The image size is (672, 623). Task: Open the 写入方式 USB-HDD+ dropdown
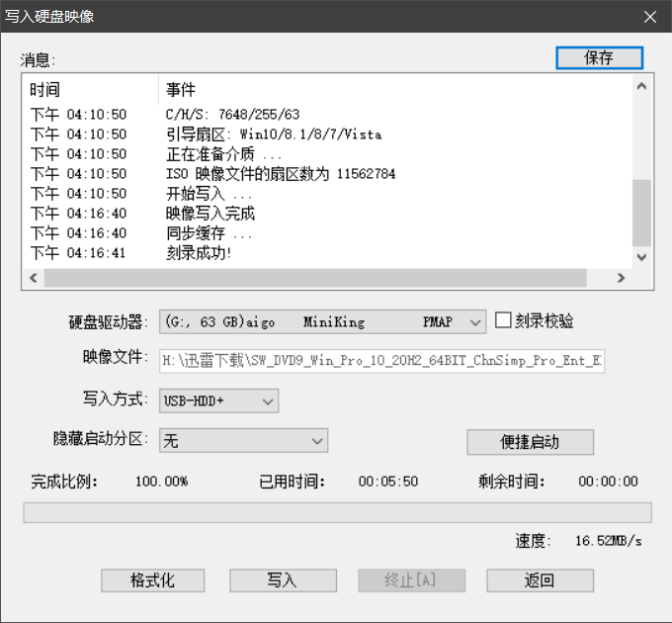[x=218, y=400]
